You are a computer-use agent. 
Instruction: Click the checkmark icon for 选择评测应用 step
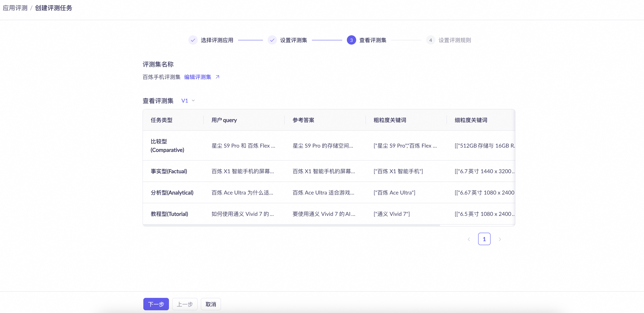point(193,40)
